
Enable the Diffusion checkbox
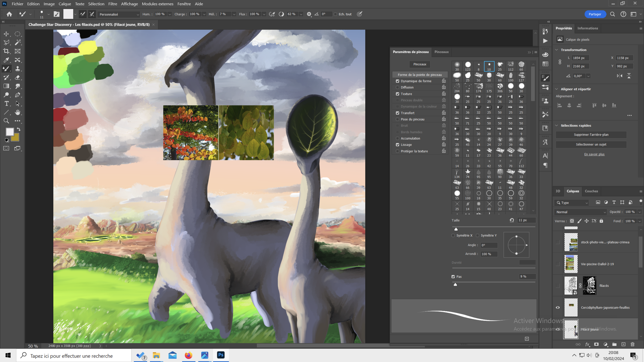(397, 87)
